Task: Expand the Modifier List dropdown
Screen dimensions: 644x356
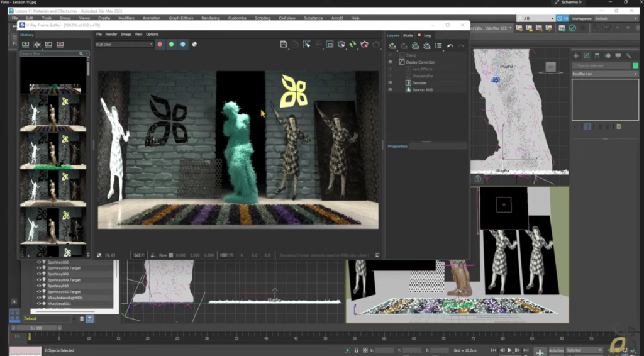Action: click(x=605, y=74)
